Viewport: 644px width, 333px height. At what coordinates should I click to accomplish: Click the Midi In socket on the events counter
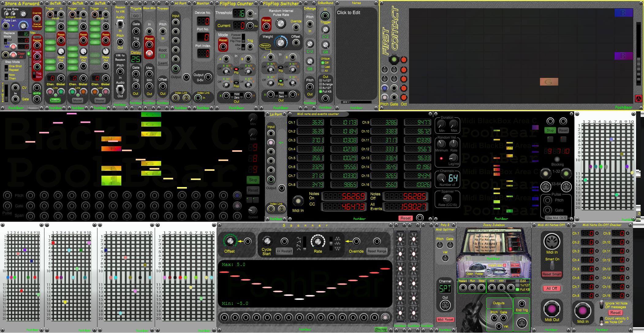point(298,201)
